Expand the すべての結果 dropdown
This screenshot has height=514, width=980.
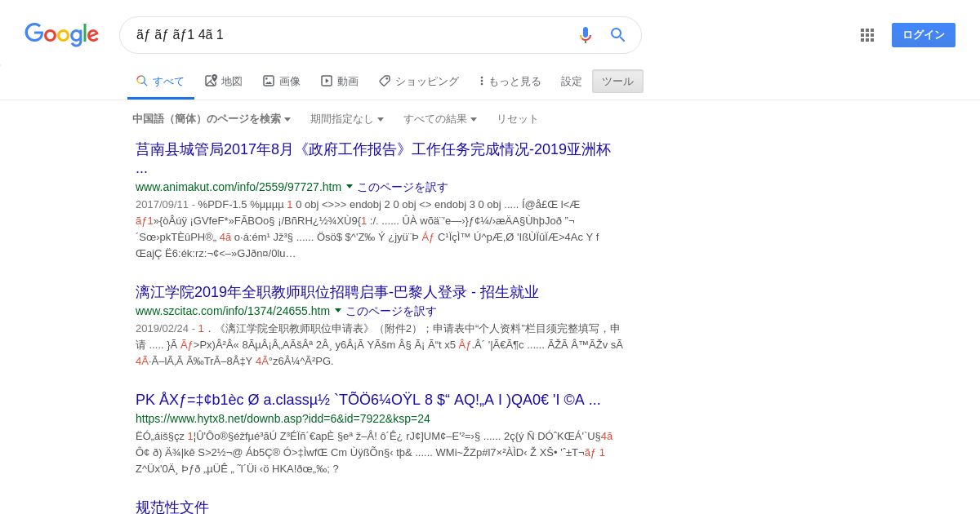[x=440, y=119]
